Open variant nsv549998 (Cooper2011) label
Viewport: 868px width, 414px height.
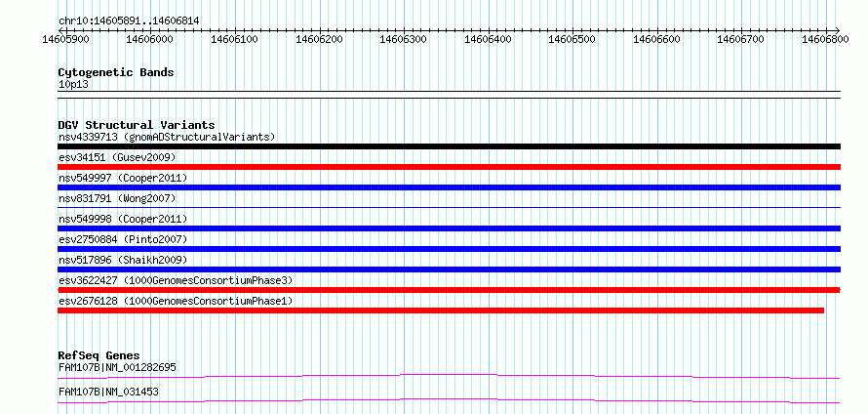[123, 219]
